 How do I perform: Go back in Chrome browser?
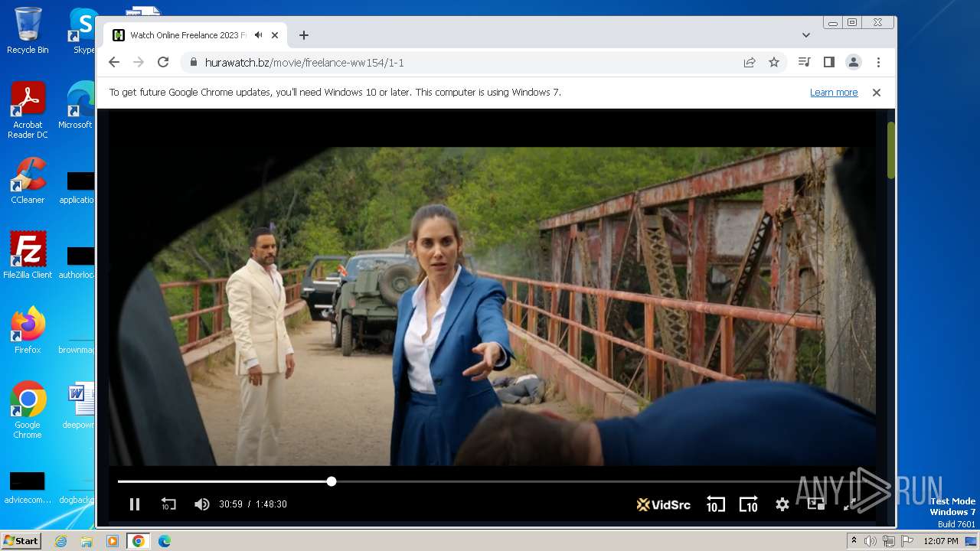[114, 63]
